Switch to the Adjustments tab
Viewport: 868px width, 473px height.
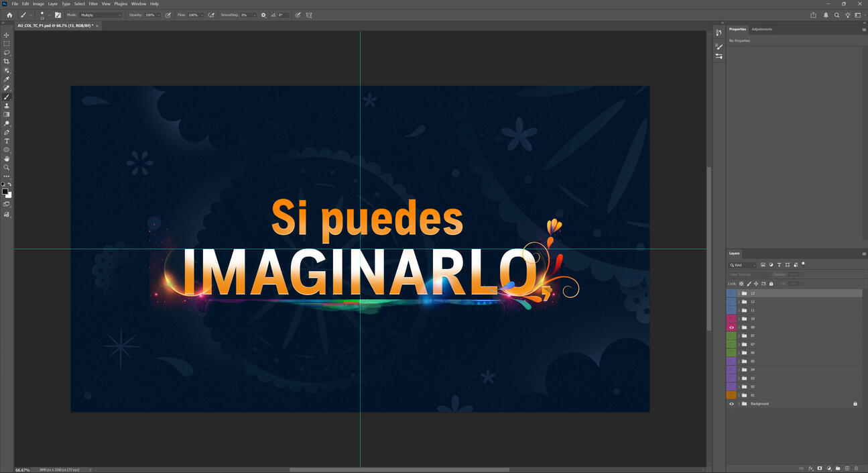761,29
